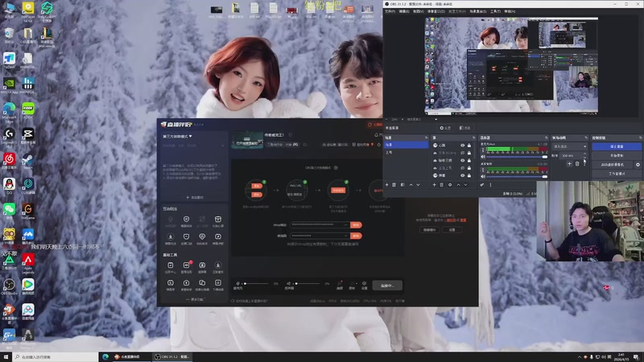This screenshot has height=362, width=644.
Task: Move source down in Sources toolbar
Action: (x=466, y=185)
